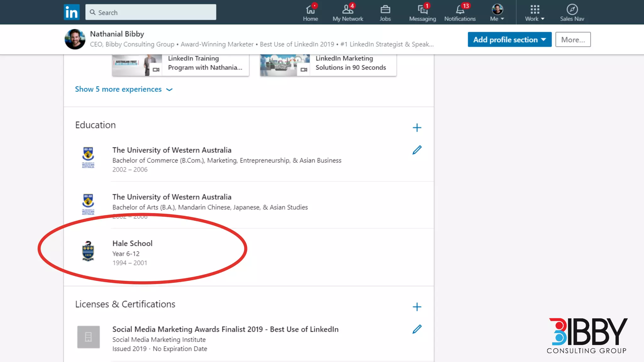Click the More... button
This screenshot has height=362, width=644.
coord(573,40)
